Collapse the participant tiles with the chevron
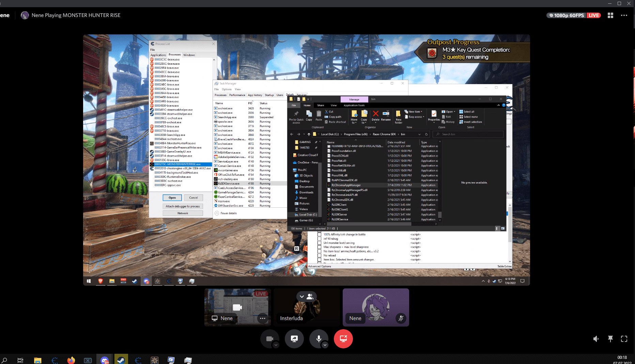635x364 pixels. (302, 297)
